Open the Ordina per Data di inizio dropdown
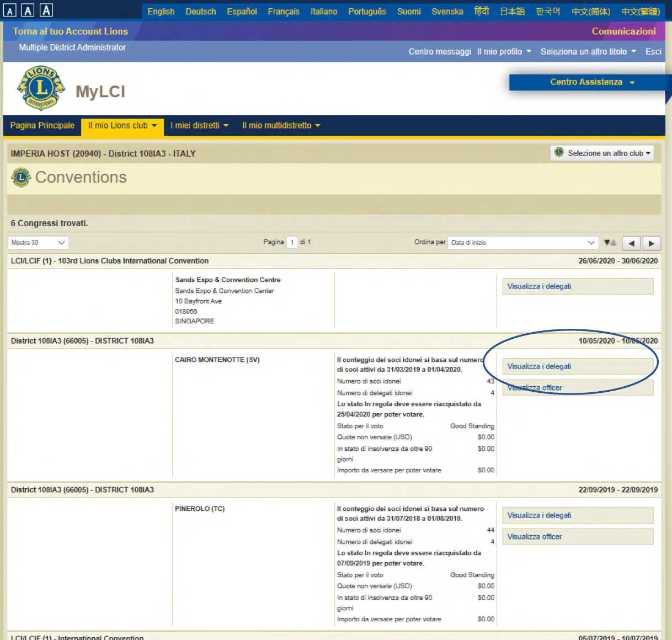Image resolution: width=672 pixels, height=640 pixels. [x=523, y=243]
